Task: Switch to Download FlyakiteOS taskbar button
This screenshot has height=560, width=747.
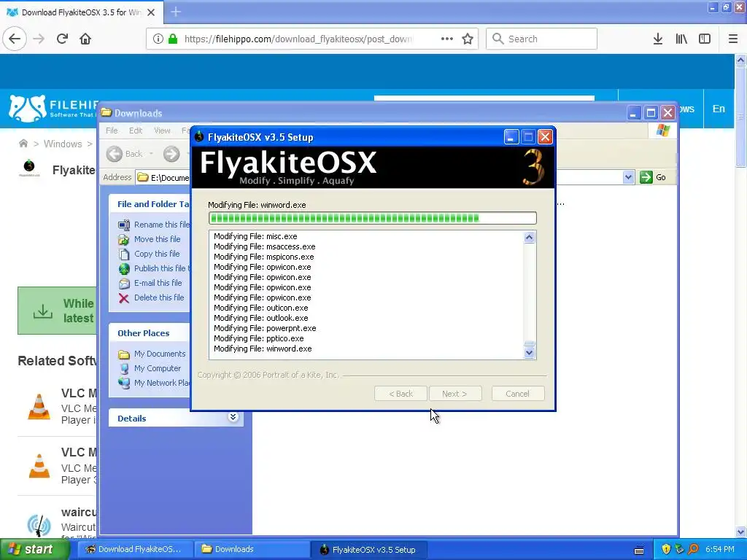Action: 135,549
